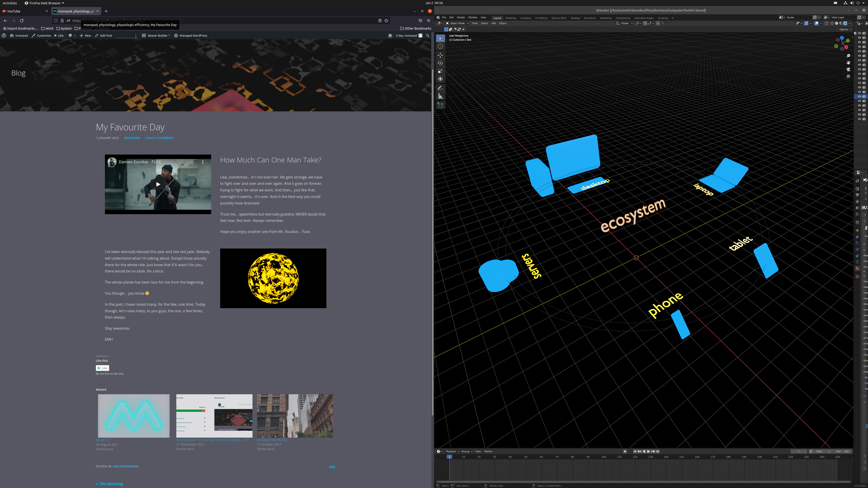Play animation forward in timeline
The height and width of the screenshot is (488, 868).
point(648,451)
